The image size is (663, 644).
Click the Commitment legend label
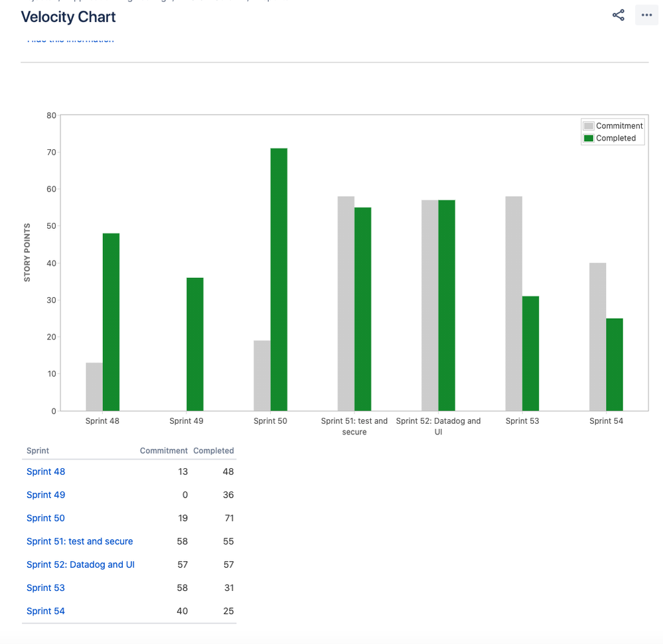click(619, 126)
